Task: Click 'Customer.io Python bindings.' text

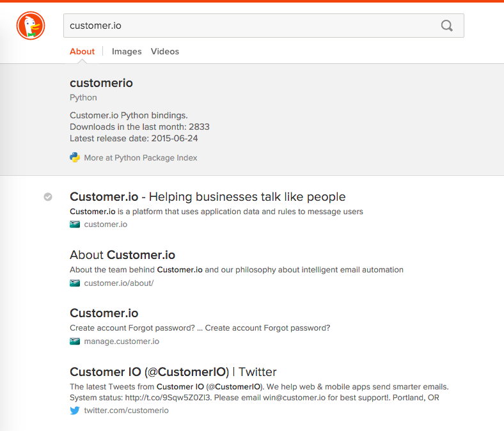Action: click(x=129, y=115)
